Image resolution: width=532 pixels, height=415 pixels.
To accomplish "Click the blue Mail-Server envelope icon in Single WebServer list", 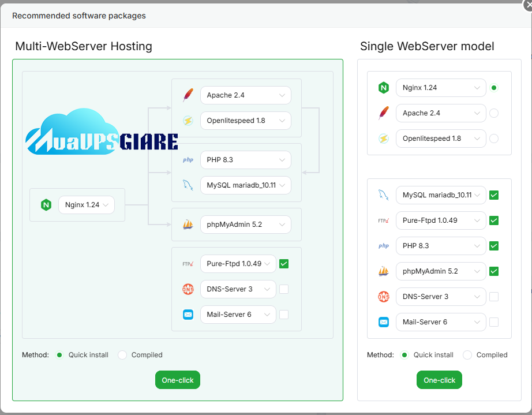I will pos(384,322).
